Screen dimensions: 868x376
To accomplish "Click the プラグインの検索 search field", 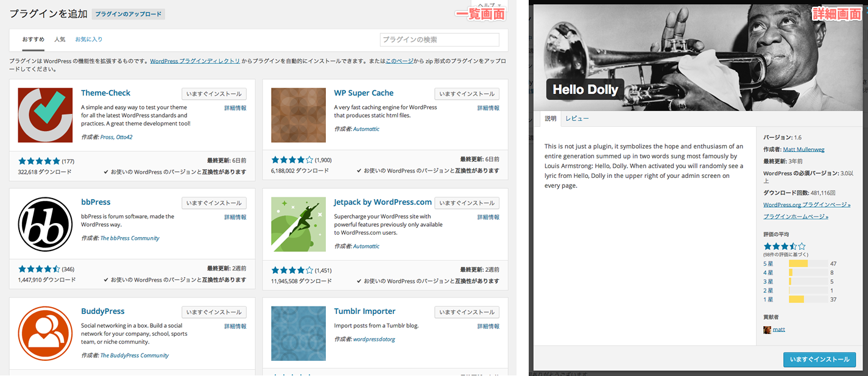I will click(x=439, y=40).
